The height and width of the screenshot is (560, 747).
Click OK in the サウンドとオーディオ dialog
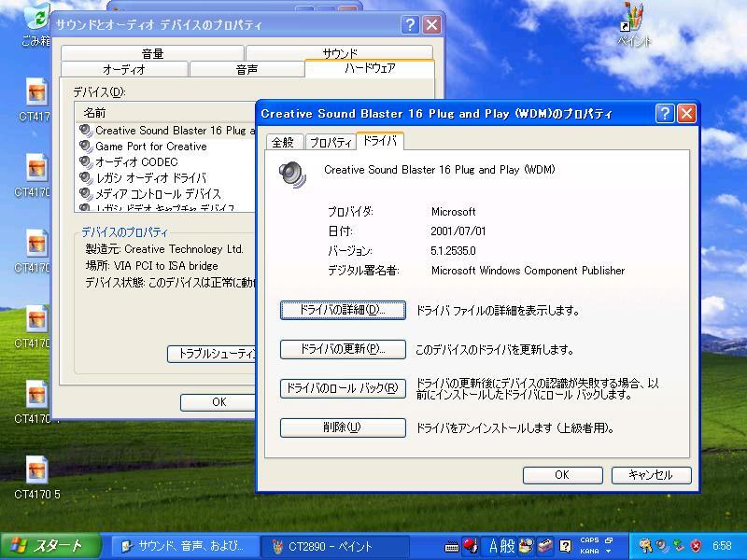coord(218,402)
